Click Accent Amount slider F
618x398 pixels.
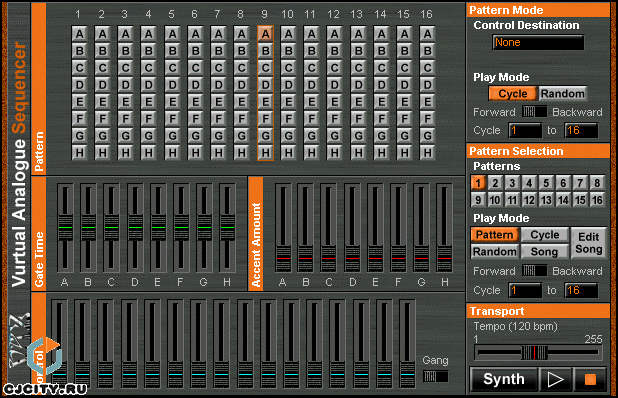click(x=398, y=258)
